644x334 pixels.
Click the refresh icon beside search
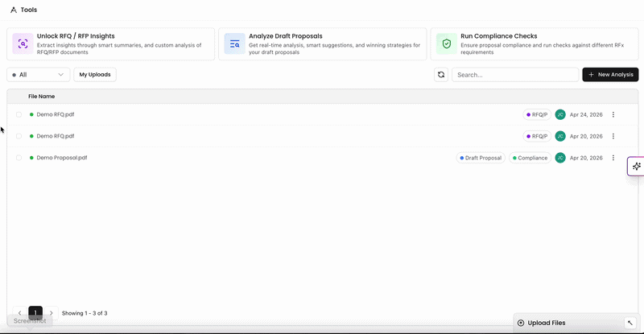click(441, 75)
